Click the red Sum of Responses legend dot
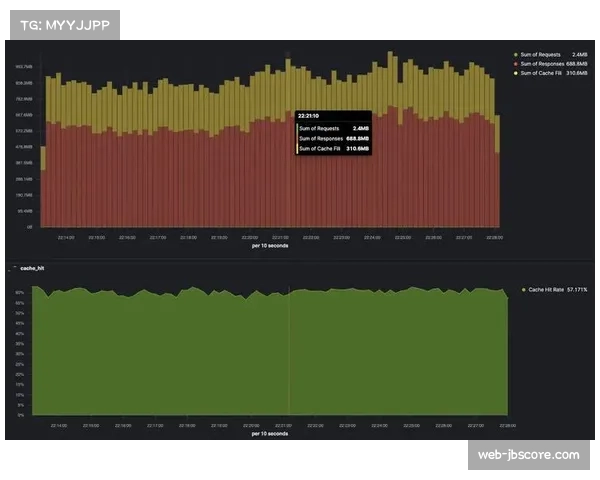The image size is (600, 480). [x=514, y=64]
